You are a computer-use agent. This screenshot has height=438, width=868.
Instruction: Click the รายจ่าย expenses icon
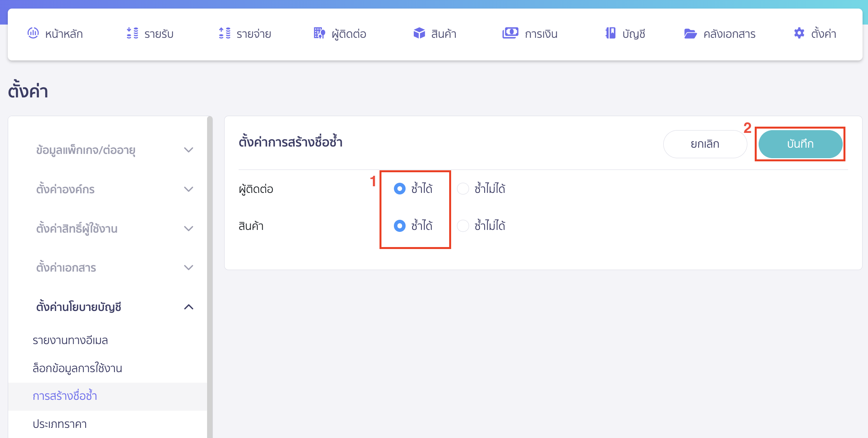(225, 34)
